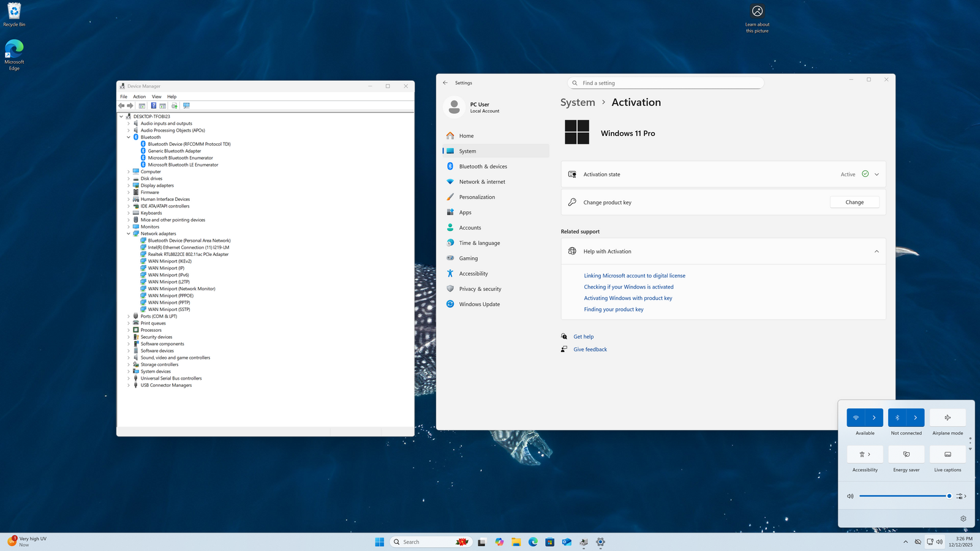Screen dimensions: 980x551
Task: Open the View menu in Device Manager
Action: click(x=156, y=97)
